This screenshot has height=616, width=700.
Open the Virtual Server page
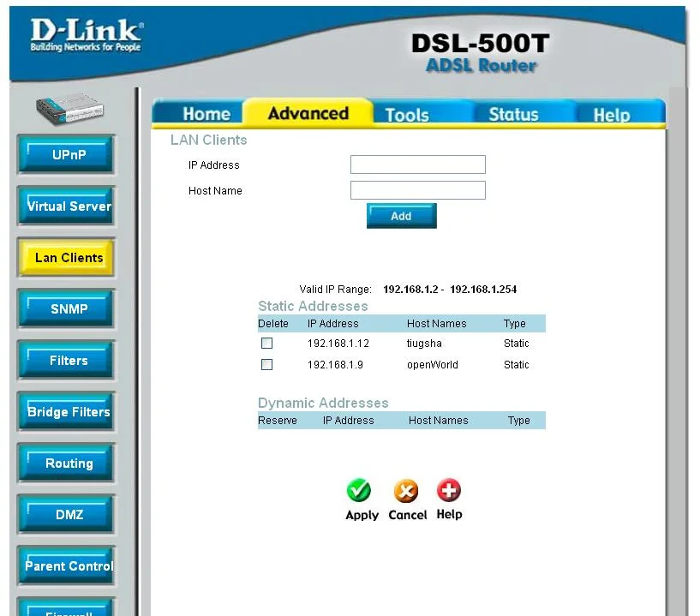pos(66,206)
